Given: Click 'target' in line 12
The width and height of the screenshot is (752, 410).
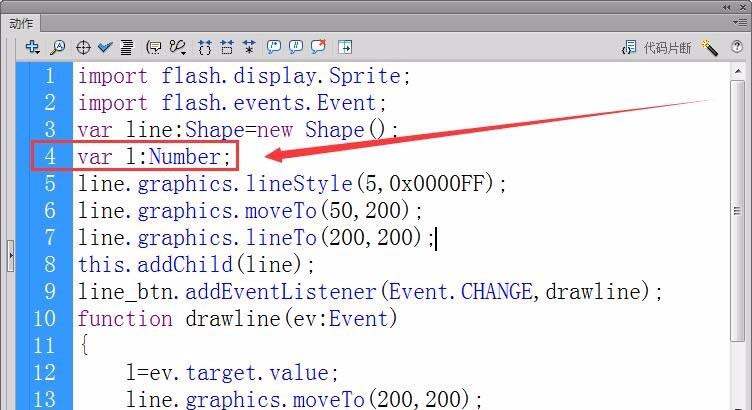Looking at the screenshot, I should coord(221,373).
